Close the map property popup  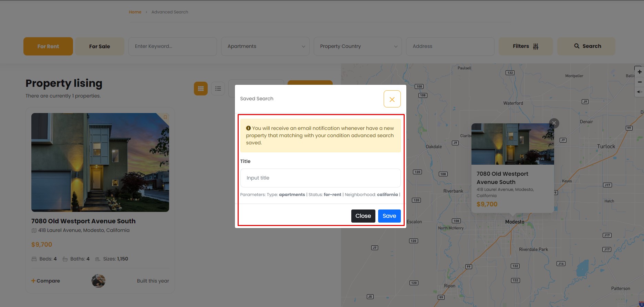pos(554,123)
